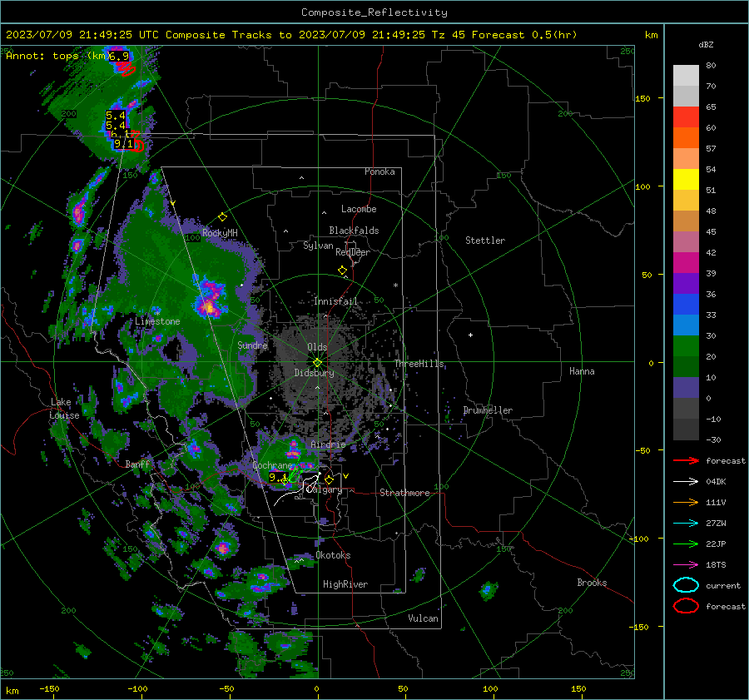749x700 pixels.
Task: Click the 'Innisfail' city label
Action: 335,301
